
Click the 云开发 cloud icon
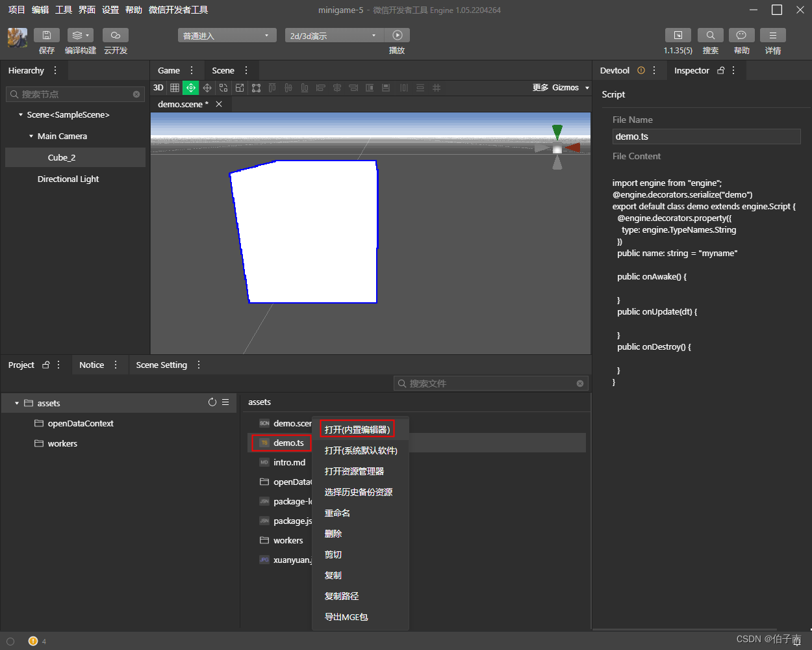[x=116, y=35]
